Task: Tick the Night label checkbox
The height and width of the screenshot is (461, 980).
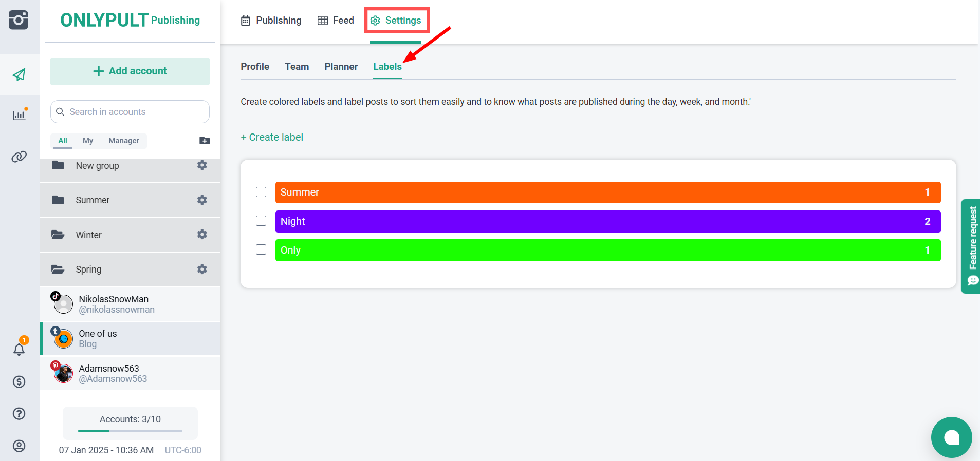Action: point(261,221)
